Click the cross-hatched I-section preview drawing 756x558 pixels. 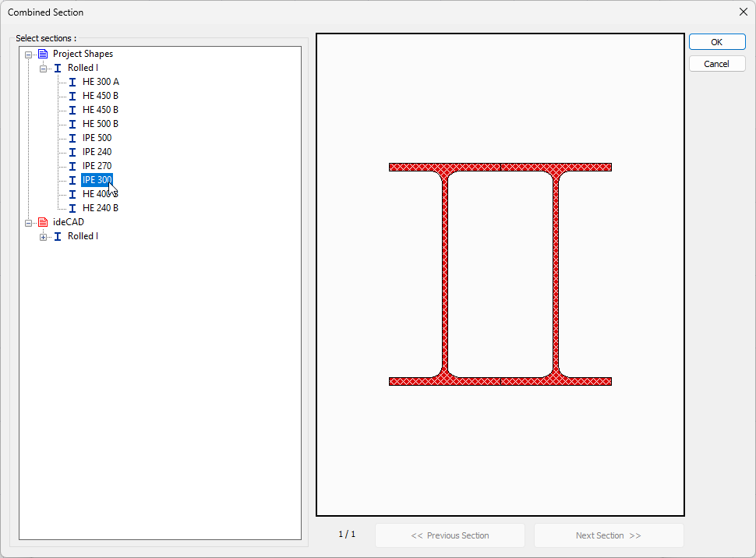500,273
